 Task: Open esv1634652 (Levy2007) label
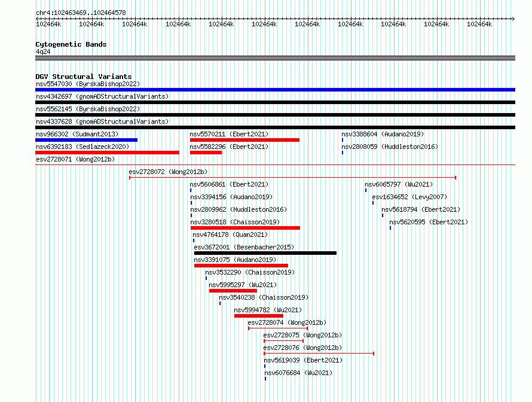point(409,197)
